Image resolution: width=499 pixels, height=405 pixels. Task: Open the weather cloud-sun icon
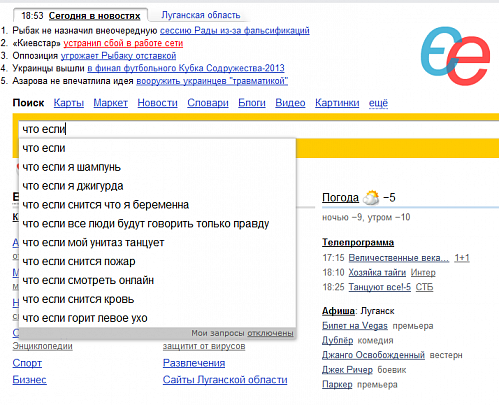371,197
